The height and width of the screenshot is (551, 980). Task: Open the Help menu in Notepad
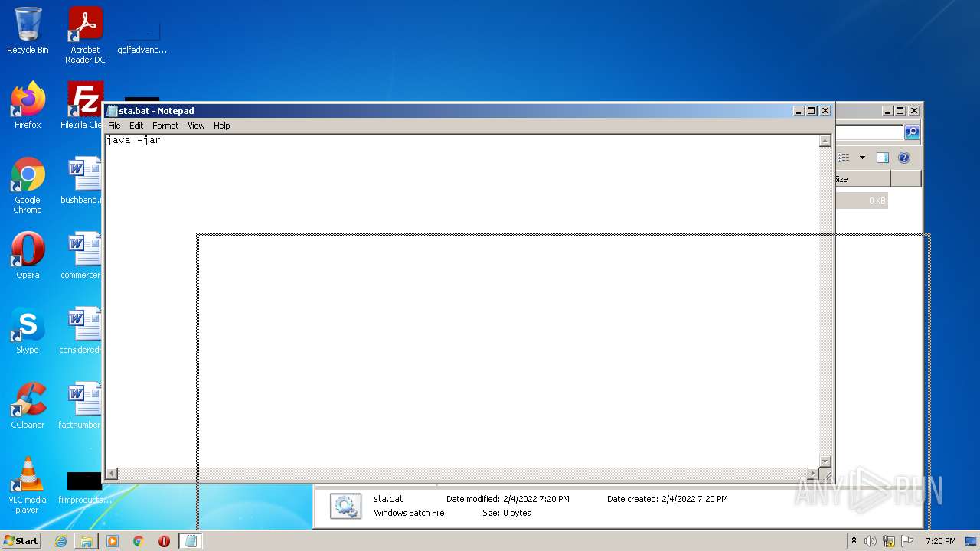[221, 126]
